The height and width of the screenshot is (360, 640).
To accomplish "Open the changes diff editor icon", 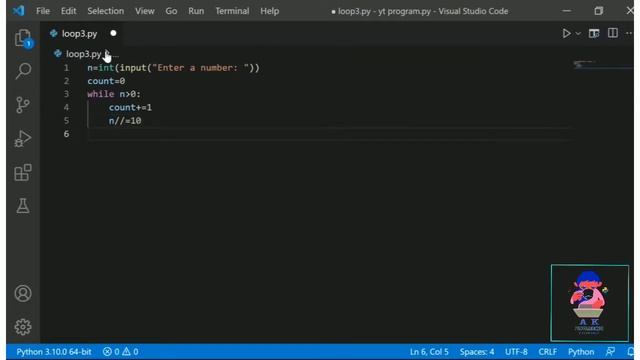I will click(x=594, y=33).
